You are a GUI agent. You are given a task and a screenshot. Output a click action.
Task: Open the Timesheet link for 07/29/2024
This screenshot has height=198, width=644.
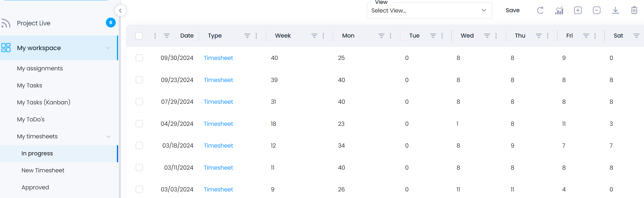pyautogui.click(x=218, y=102)
